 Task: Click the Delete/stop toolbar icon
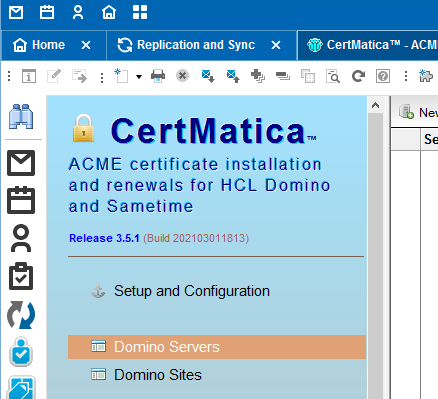pos(182,76)
